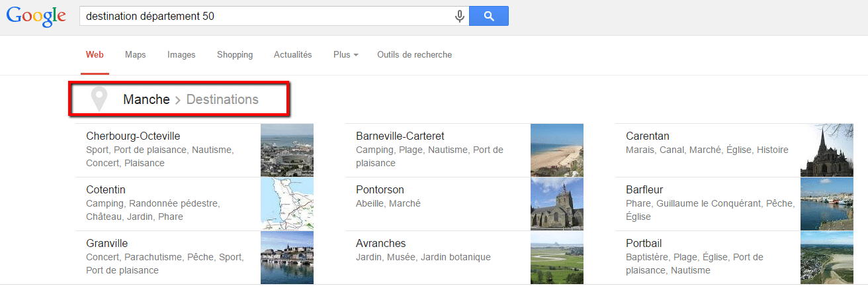This screenshot has height=298, width=868.
Task: Open the Carentan church thumbnail
Action: [x=827, y=150]
